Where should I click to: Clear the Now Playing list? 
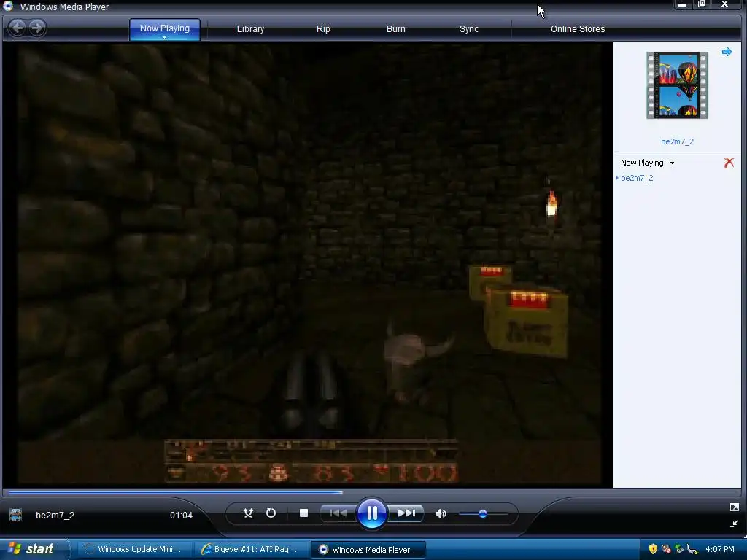tap(729, 163)
